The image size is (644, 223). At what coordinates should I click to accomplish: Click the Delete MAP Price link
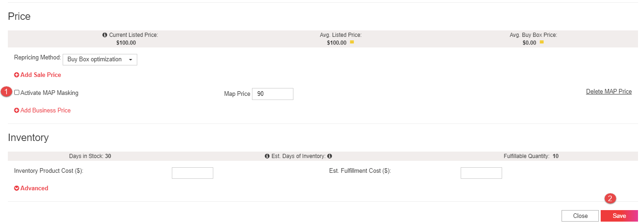coord(609,92)
